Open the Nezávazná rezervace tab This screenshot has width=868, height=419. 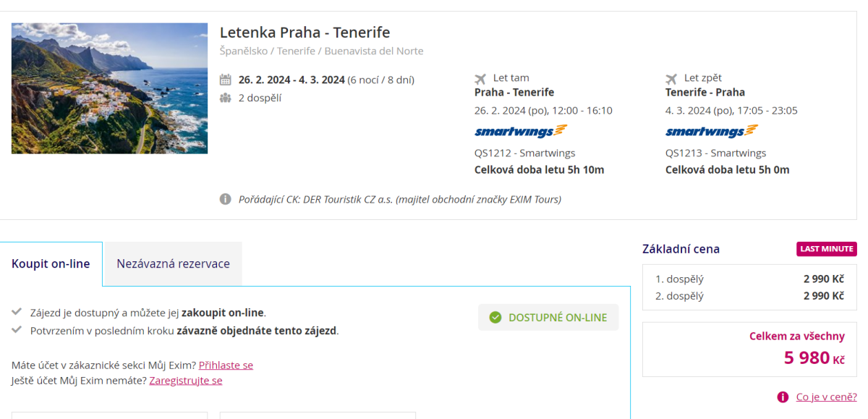point(173,263)
